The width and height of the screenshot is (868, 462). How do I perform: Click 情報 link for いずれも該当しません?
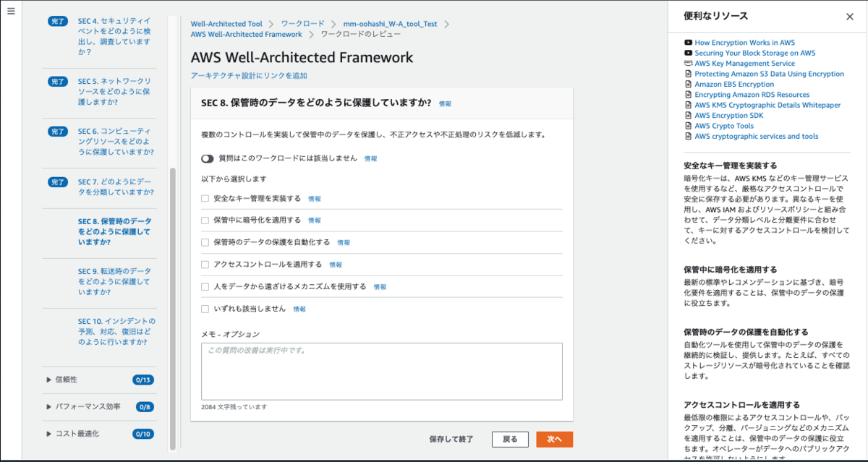coord(299,309)
